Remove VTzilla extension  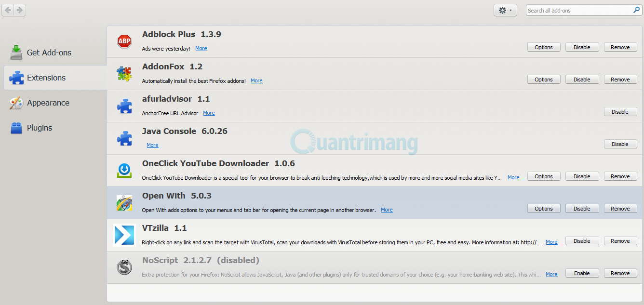coord(620,241)
